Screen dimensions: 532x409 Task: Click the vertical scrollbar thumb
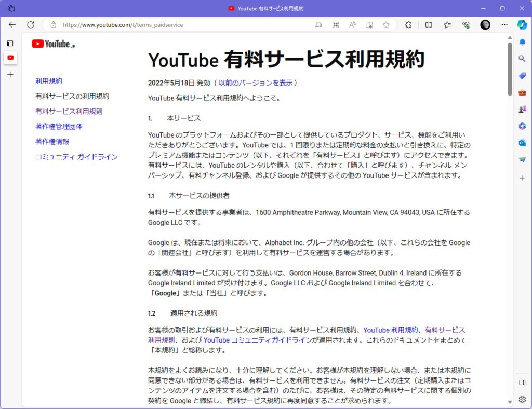coord(510,69)
